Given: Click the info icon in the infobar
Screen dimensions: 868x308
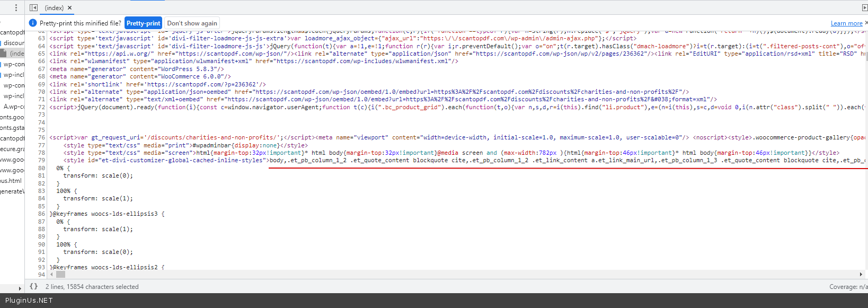Looking at the screenshot, I should (x=33, y=23).
